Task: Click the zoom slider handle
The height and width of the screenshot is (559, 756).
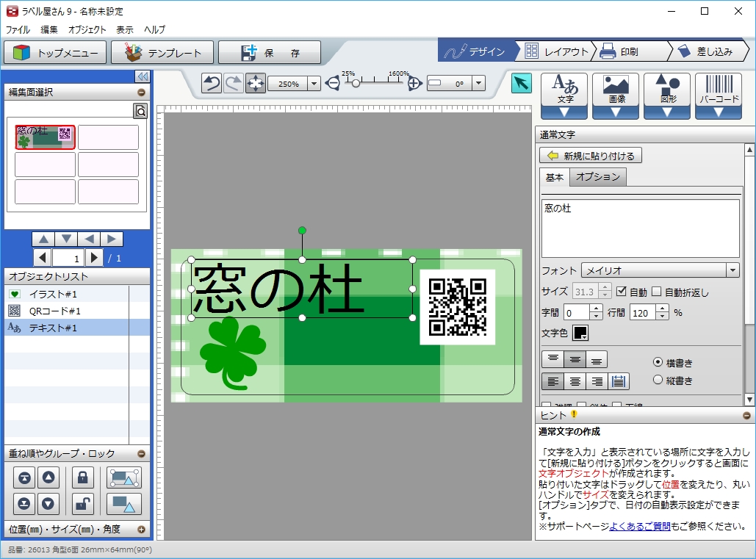Action: tap(356, 84)
